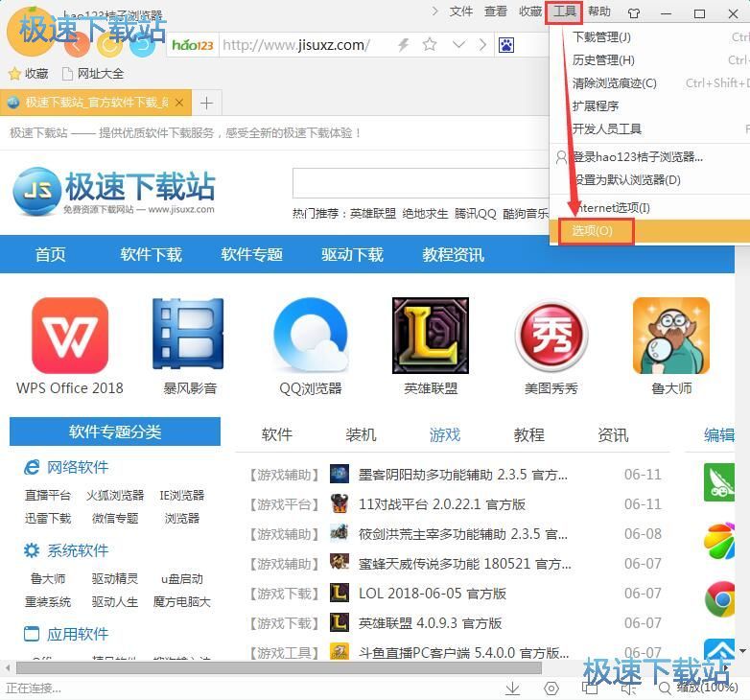Image resolution: width=750 pixels, height=700 pixels.
Task: Open the 帮助 menu
Action: tap(599, 12)
